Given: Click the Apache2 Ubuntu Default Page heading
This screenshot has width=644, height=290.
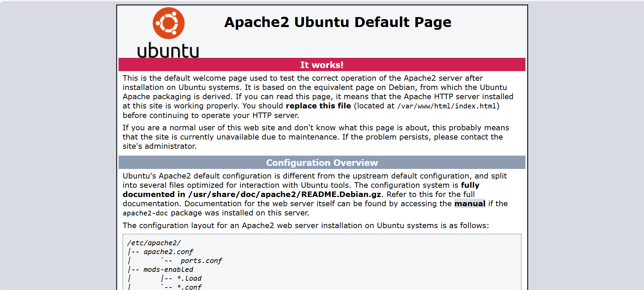Looking at the screenshot, I should coord(338,22).
